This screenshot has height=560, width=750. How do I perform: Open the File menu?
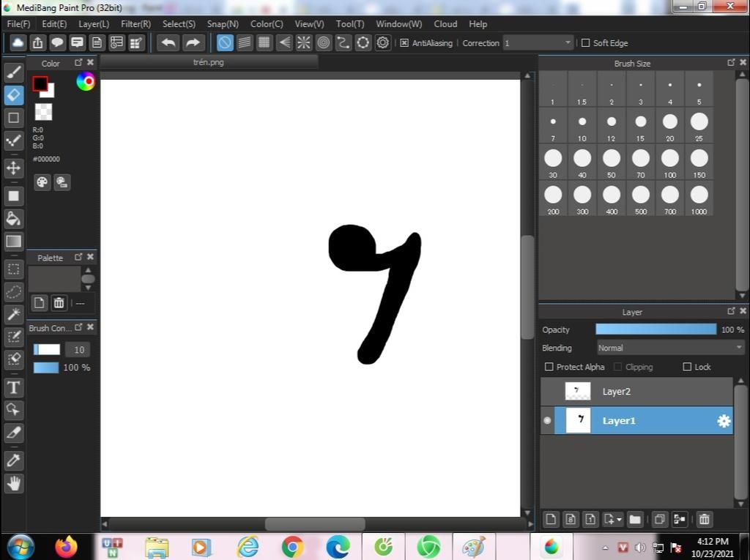(18, 24)
